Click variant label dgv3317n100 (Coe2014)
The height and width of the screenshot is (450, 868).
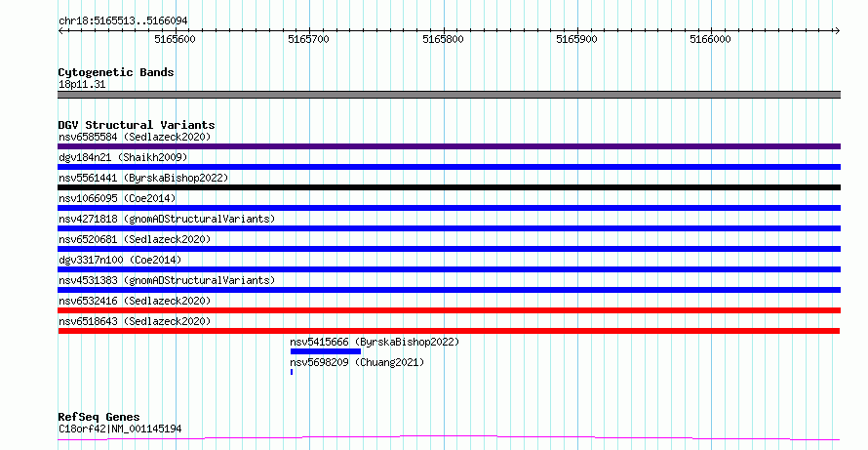point(120,260)
